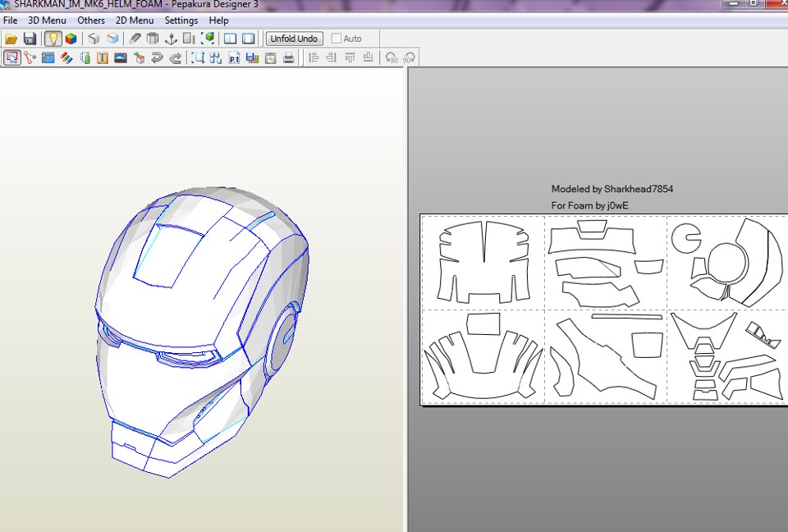Select the pencil open-edges tool

135,39
